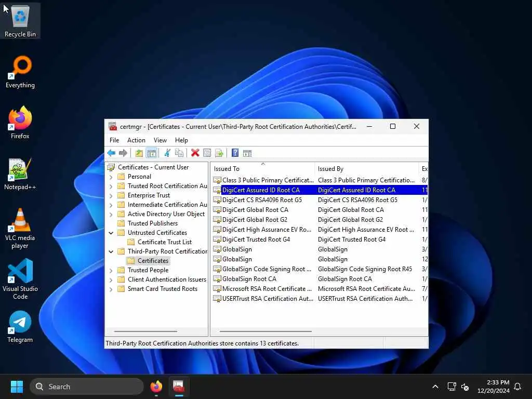Image resolution: width=532 pixels, height=399 pixels.
Task: Sort by Issued By column header
Action: 367,169
